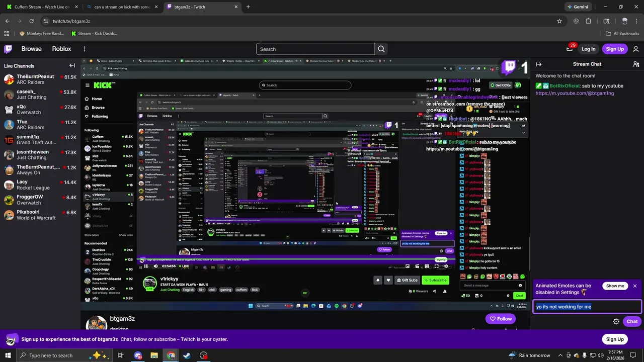Open File Explorer from the taskbar
The image size is (644, 362).
tap(154, 355)
